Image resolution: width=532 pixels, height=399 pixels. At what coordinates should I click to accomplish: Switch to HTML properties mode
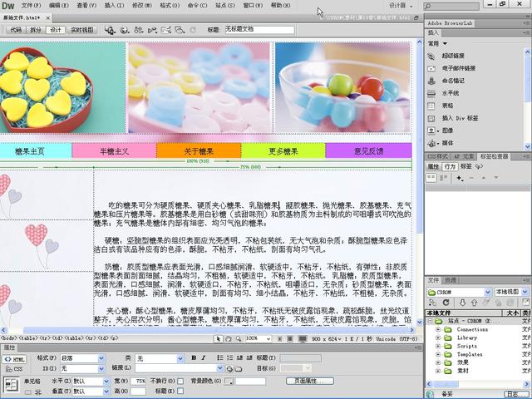(x=14, y=359)
